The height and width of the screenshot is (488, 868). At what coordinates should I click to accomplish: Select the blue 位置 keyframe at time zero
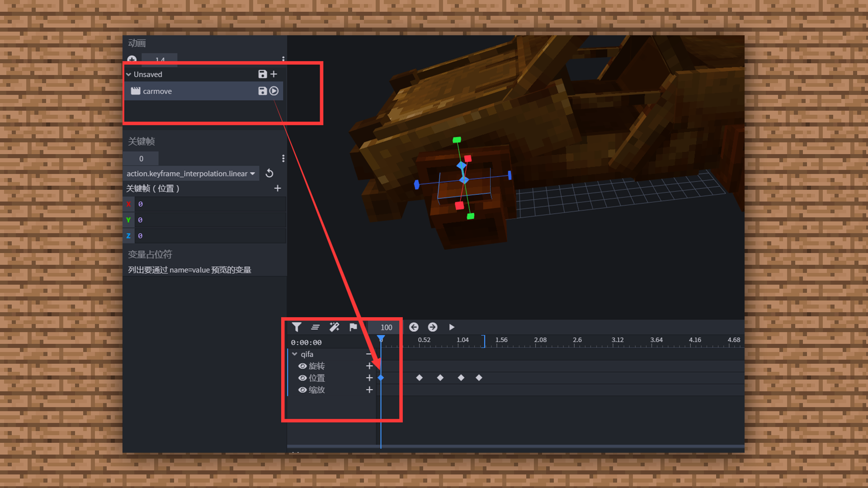[x=381, y=378]
